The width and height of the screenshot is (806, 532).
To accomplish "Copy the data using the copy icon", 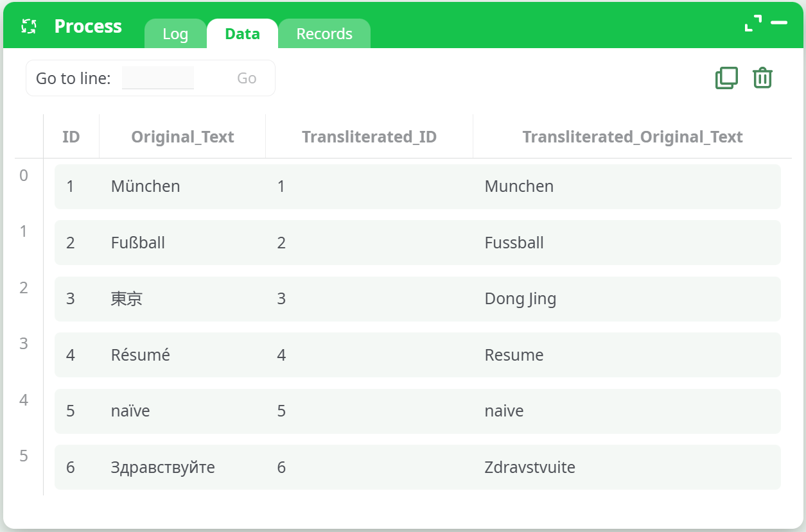I will [x=726, y=78].
